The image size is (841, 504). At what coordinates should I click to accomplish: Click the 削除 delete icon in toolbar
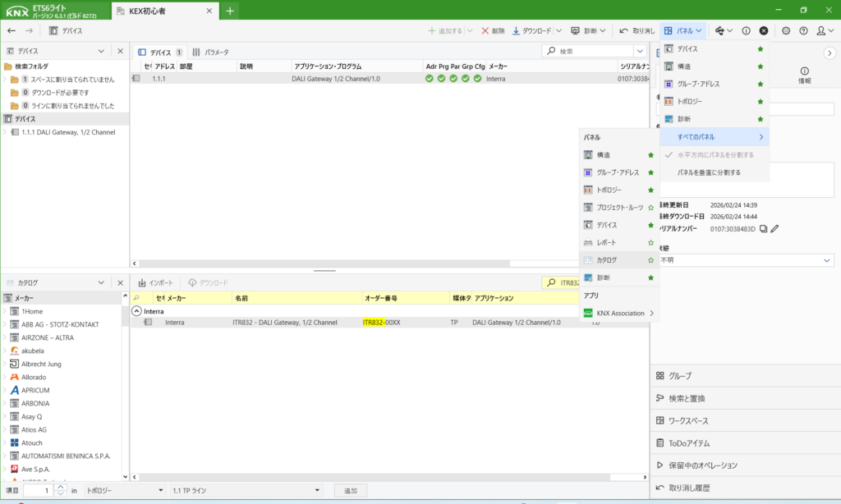pos(485,30)
